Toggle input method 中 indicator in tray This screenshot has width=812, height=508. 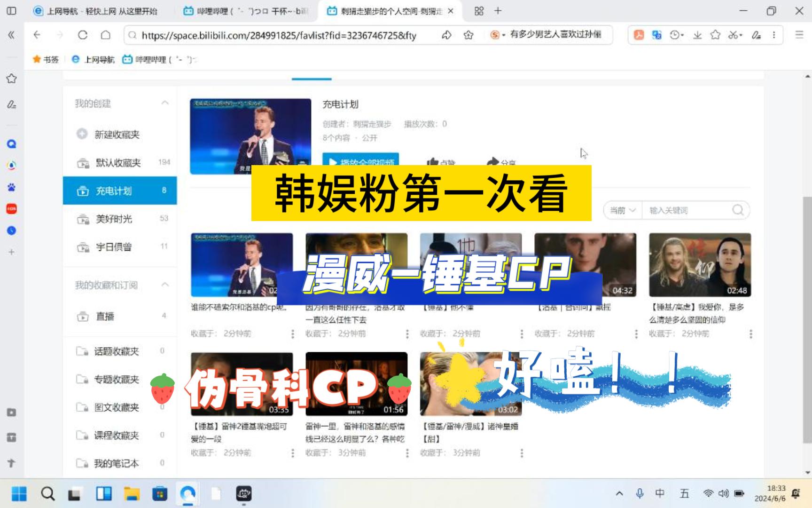click(660, 493)
